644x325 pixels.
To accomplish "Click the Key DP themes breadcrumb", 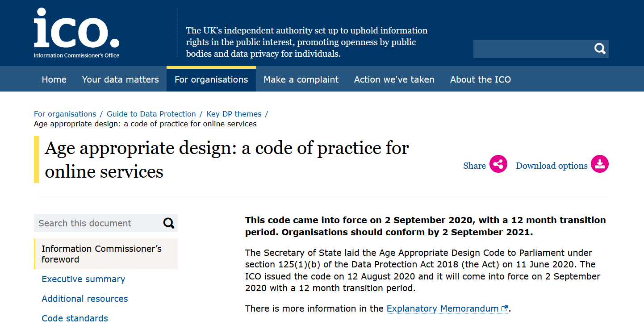I will pos(234,114).
